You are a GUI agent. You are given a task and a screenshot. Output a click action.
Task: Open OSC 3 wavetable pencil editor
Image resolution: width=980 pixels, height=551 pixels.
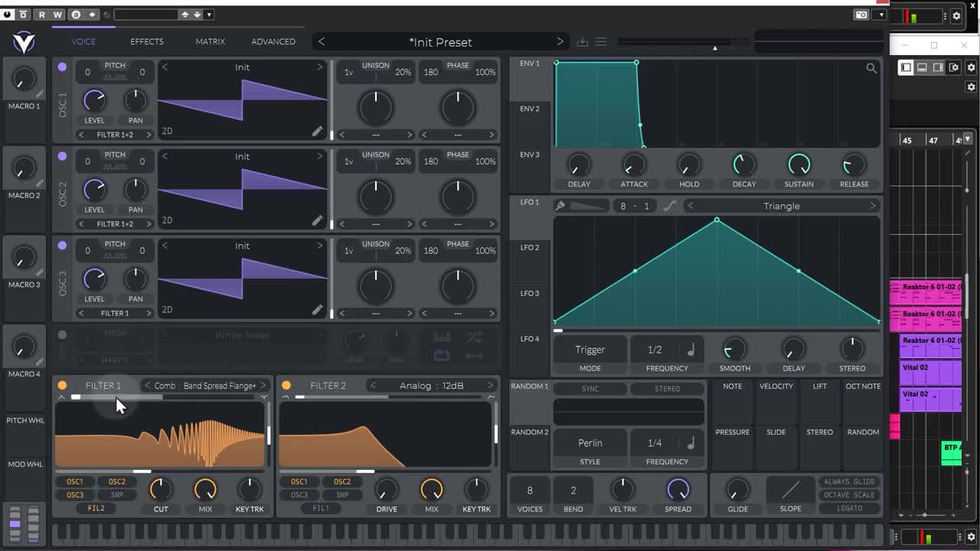click(317, 310)
